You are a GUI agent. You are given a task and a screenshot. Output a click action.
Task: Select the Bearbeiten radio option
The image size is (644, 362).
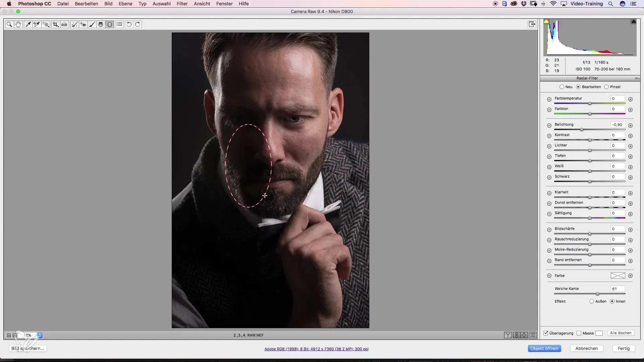pyautogui.click(x=578, y=87)
